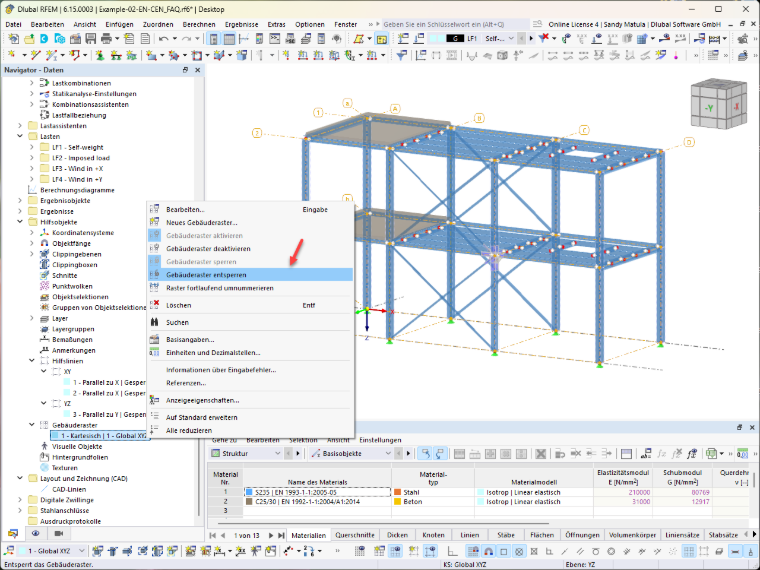This screenshot has width=760, height=570.
Task: Toggle Tables panel visibility button in toolbar
Action: [x=229, y=39]
